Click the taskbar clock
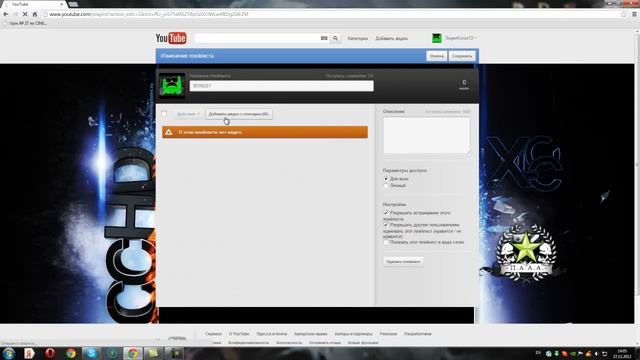Image resolution: width=640 pixels, height=360 pixels. (x=622, y=353)
